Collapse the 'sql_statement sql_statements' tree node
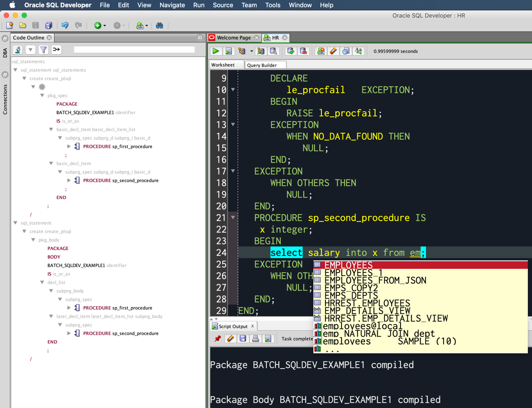Screen dimensions: 532x408 click(15, 70)
